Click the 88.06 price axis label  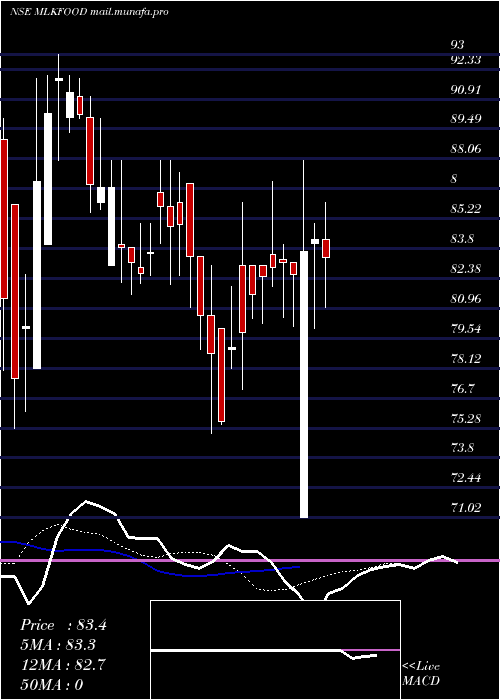point(466,149)
